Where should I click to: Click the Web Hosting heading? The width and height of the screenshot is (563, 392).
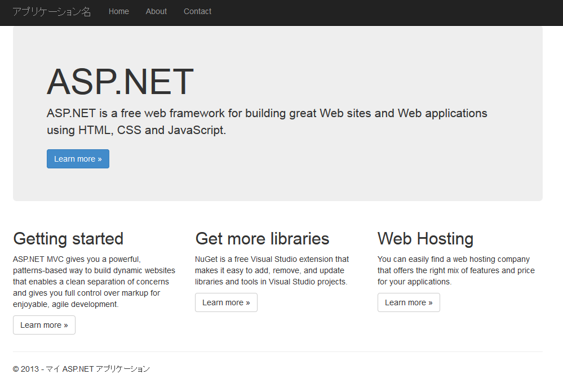tap(425, 239)
